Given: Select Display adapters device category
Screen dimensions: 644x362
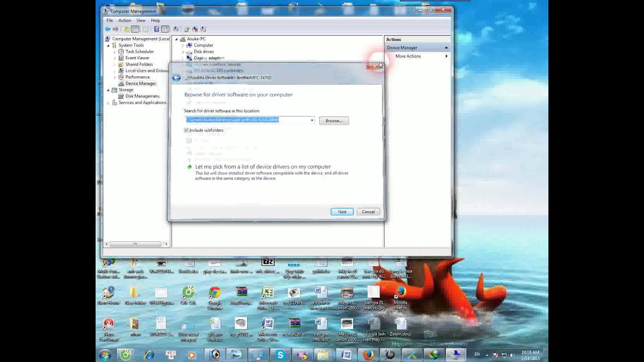Looking at the screenshot, I should [209, 58].
